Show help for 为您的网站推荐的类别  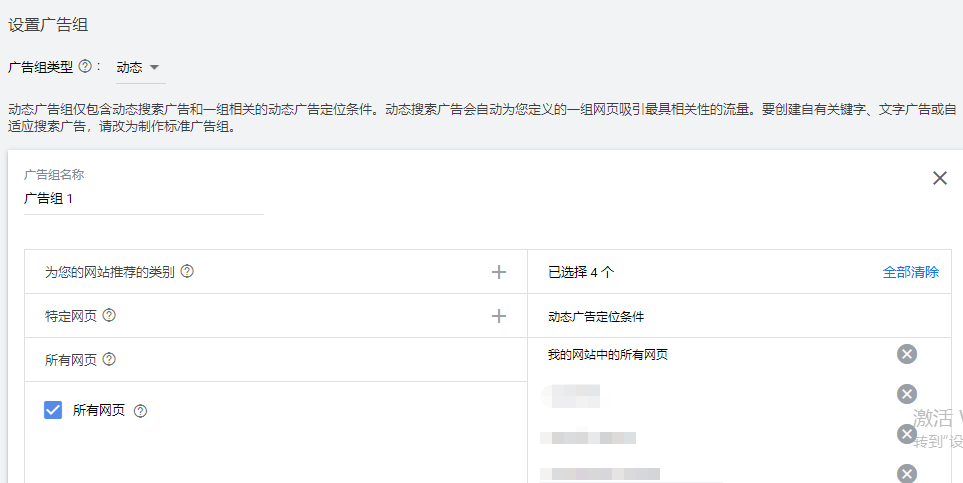187,271
